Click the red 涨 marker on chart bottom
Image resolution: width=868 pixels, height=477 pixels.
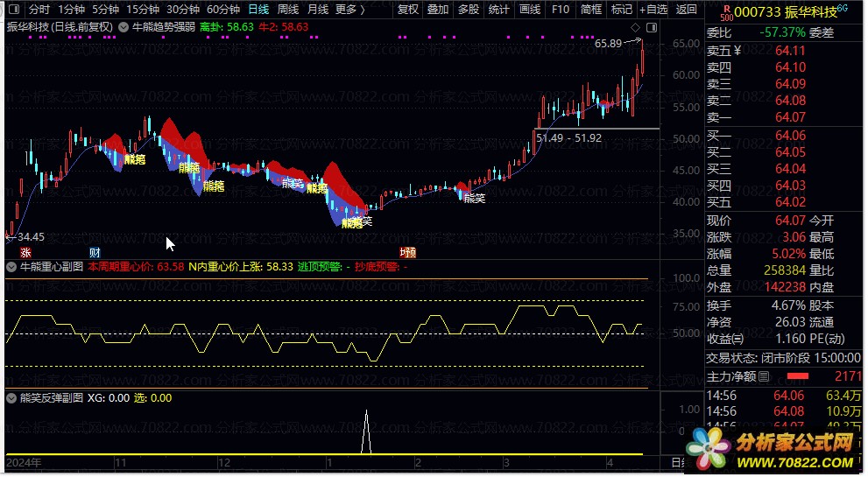click(x=13, y=252)
